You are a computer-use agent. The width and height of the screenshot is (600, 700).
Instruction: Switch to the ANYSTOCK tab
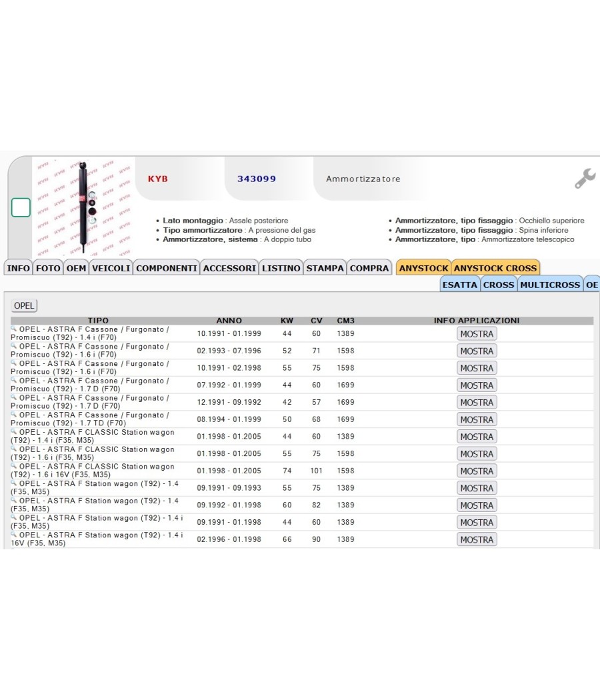click(x=423, y=268)
